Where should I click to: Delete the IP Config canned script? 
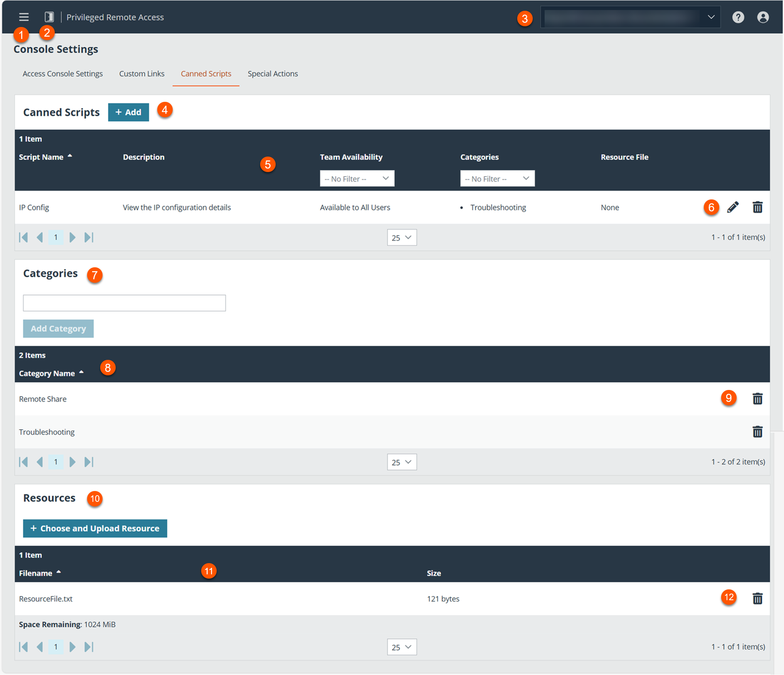click(x=757, y=208)
